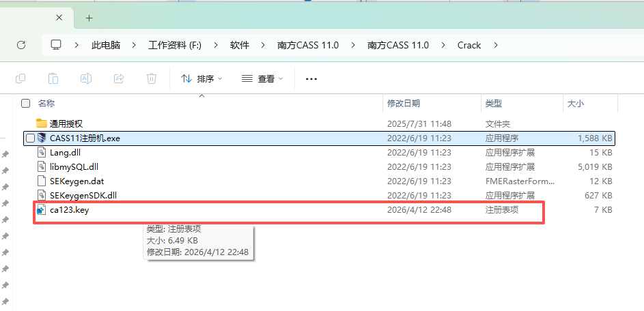Open the 排序 sort dropdown
Image resolution: width=644 pixels, height=311 pixels.
pyautogui.click(x=201, y=79)
